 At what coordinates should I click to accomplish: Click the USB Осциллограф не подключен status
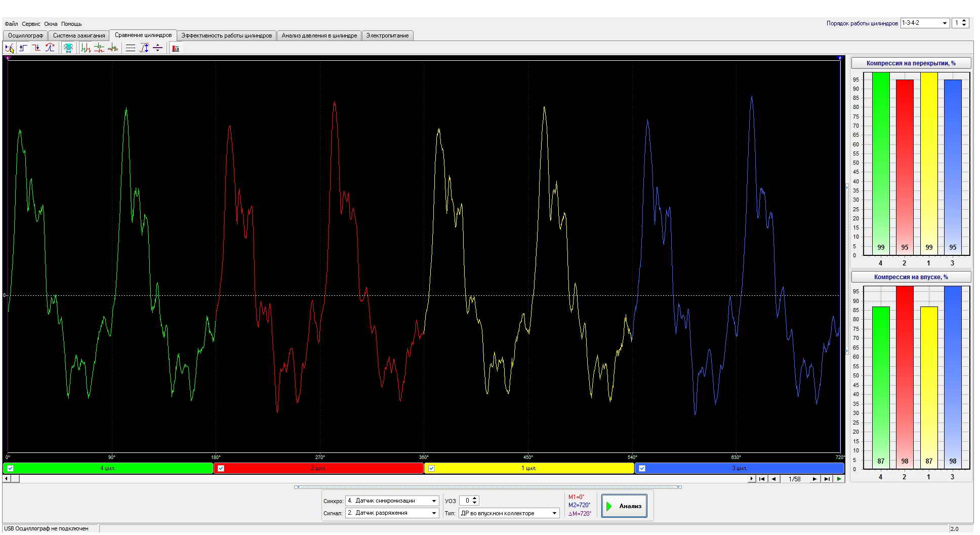point(46,528)
